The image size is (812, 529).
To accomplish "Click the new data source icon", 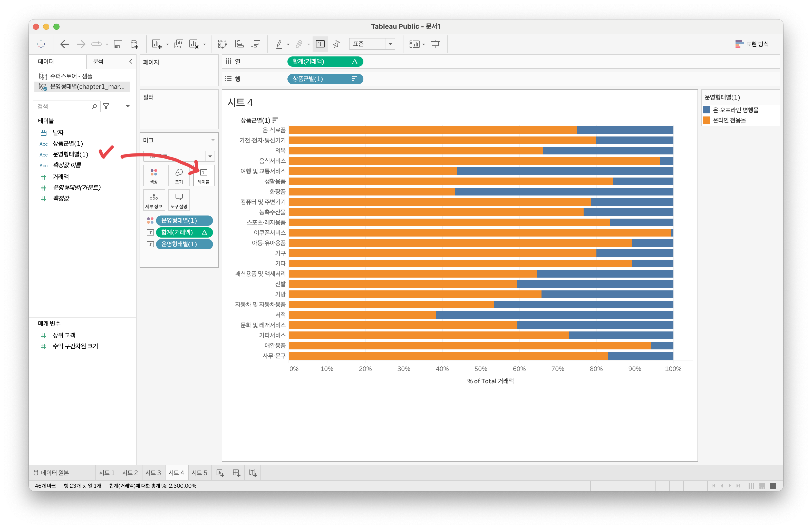I will 134,44.
